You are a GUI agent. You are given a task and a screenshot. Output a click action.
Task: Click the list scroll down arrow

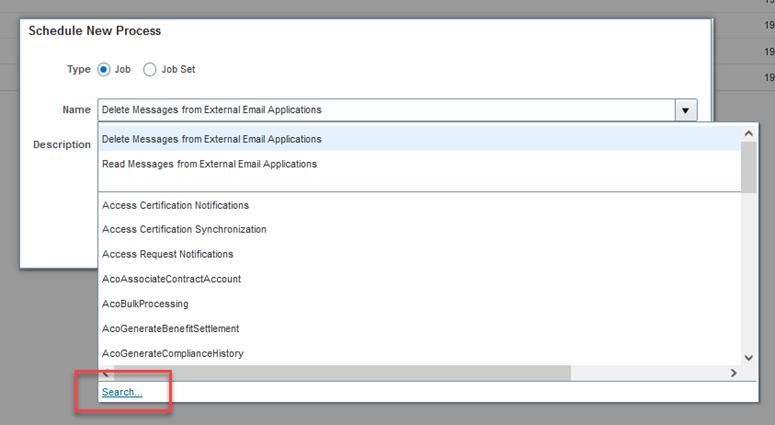pos(749,358)
